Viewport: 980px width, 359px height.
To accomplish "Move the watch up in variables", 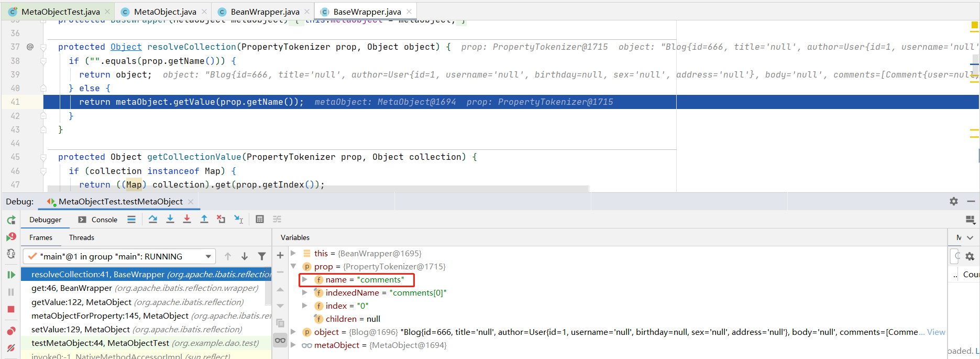I will (280, 289).
